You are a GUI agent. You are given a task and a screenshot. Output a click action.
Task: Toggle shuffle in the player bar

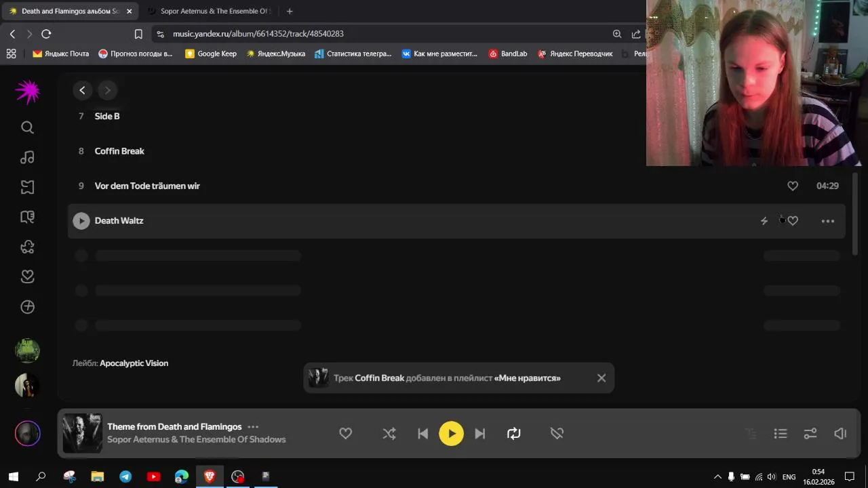pos(389,434)
